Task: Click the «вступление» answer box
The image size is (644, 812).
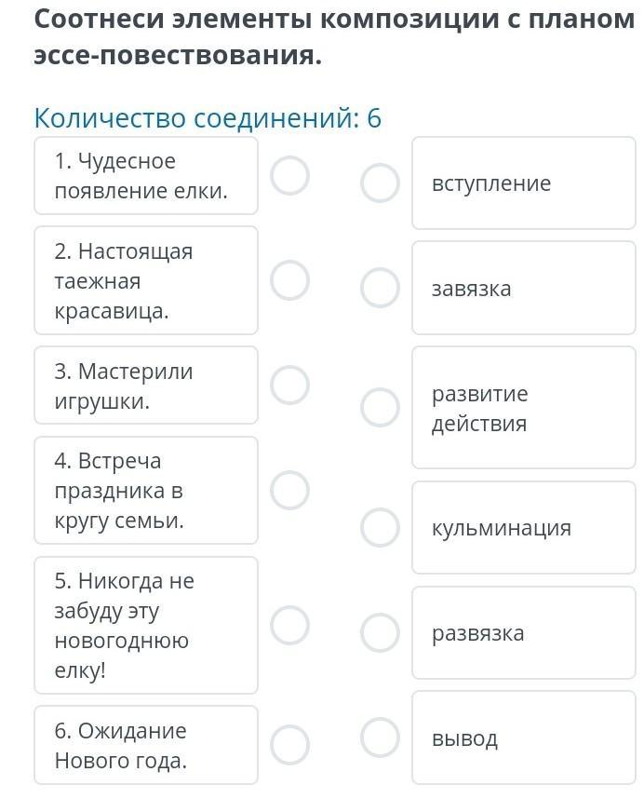Action: 523,183
